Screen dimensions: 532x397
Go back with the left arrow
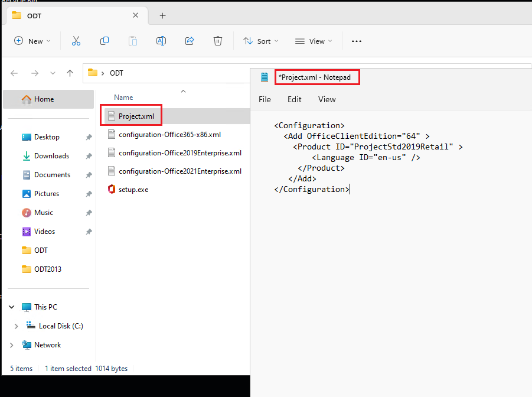click(14, 73)
